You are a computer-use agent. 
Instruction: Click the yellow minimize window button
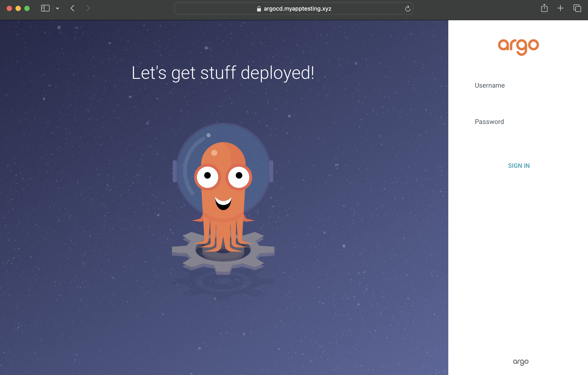tap(18, 8)
